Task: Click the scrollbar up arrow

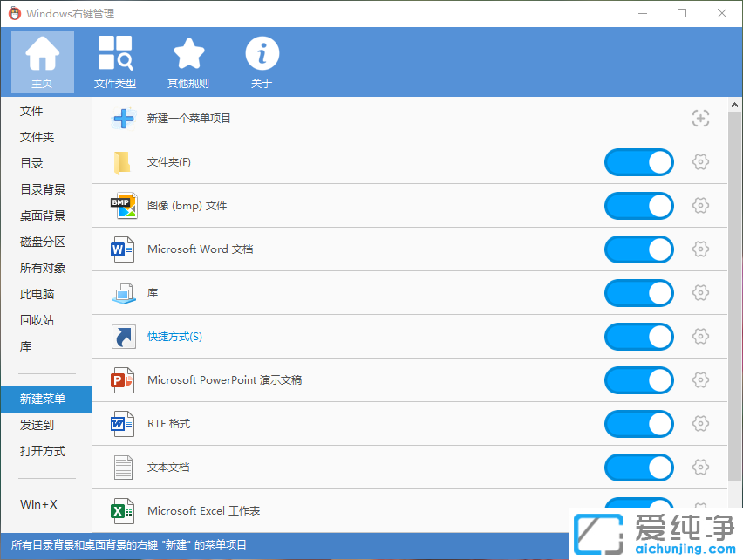Action: click(734, 105)
